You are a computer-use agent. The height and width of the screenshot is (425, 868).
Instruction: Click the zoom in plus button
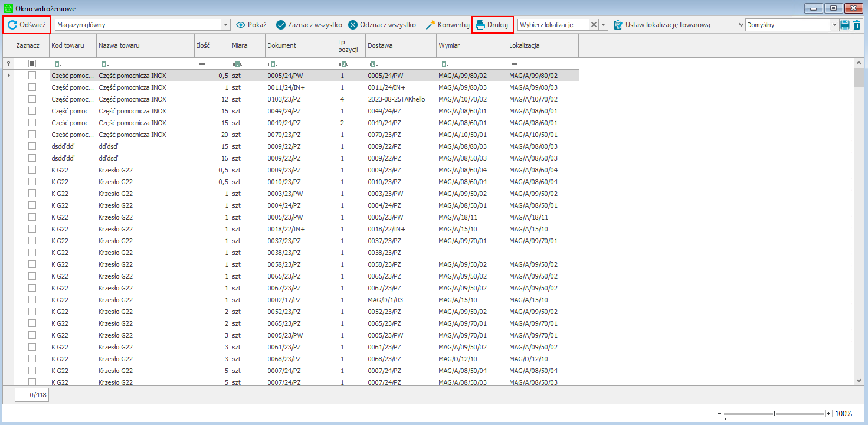click(x=828, y=414)
